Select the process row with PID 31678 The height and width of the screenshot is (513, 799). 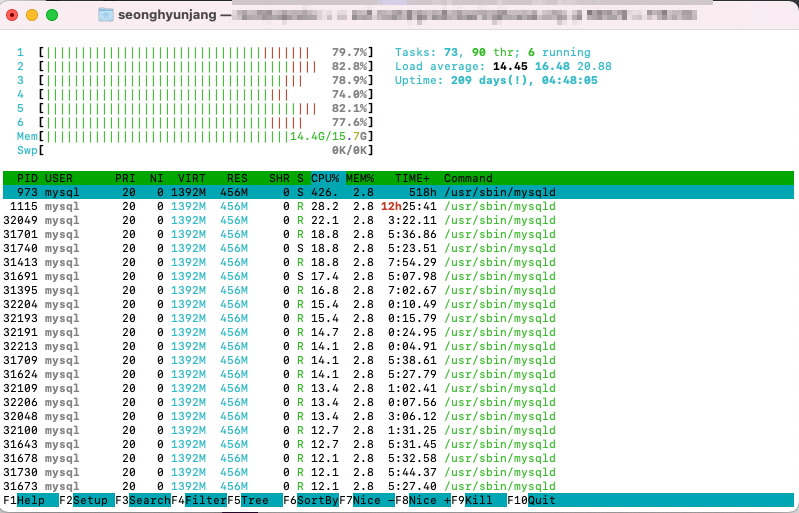(x=398, y=458)
